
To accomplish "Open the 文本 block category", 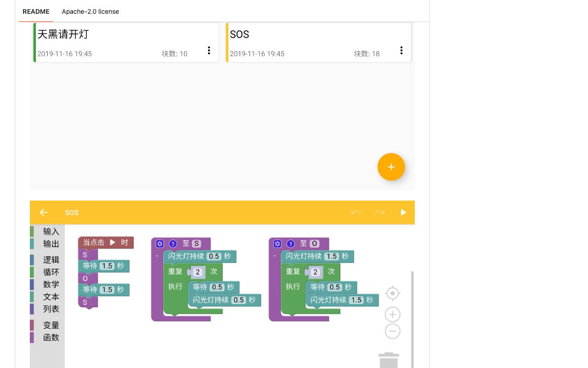I will tap(47, 297).
